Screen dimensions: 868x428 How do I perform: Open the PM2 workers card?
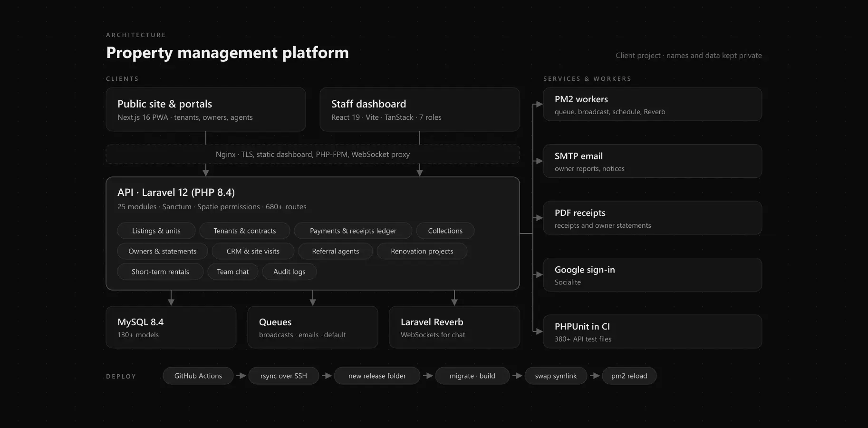click(x=652, y=104)
